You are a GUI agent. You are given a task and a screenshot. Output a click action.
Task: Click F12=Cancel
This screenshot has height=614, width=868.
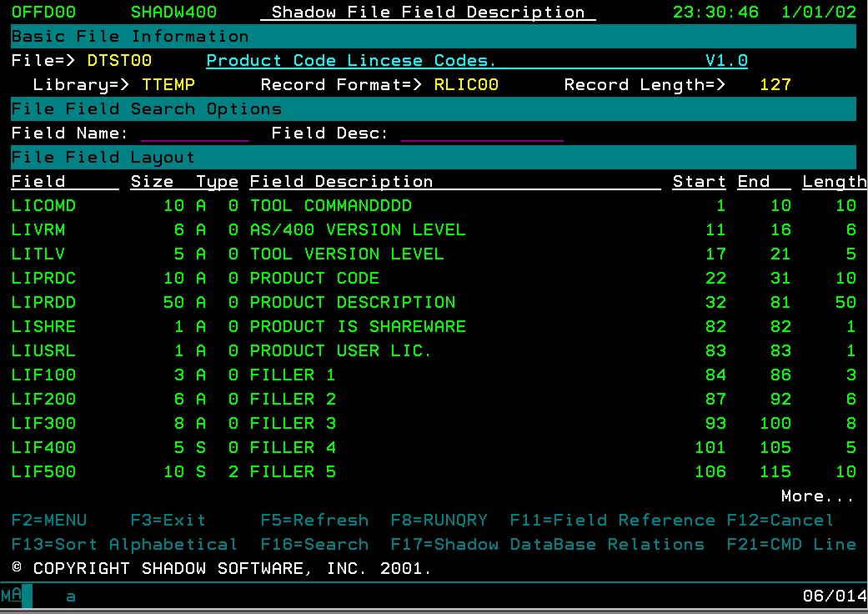(x=780, y=521)
